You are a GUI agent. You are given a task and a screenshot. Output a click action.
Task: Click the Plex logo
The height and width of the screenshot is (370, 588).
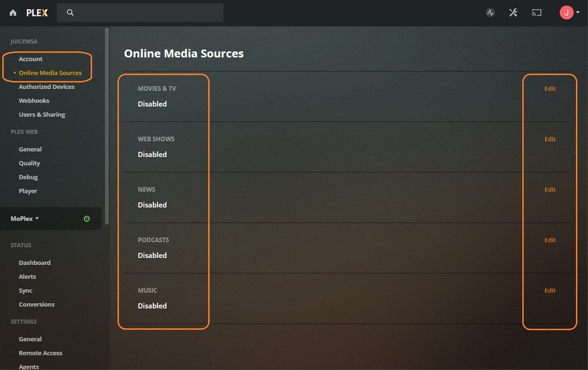pos(37,13)
